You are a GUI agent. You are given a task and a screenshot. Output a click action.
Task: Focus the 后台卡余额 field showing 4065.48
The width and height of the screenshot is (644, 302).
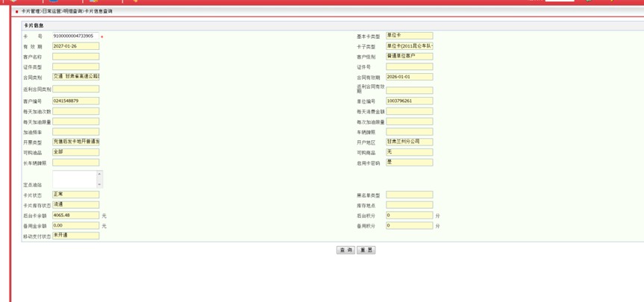tap(75, 216)
